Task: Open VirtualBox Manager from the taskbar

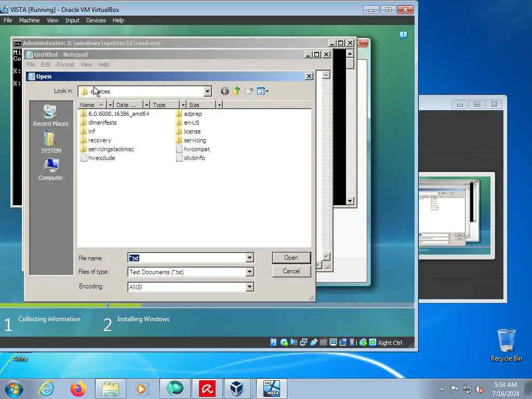Action: [x=236, y=389]
